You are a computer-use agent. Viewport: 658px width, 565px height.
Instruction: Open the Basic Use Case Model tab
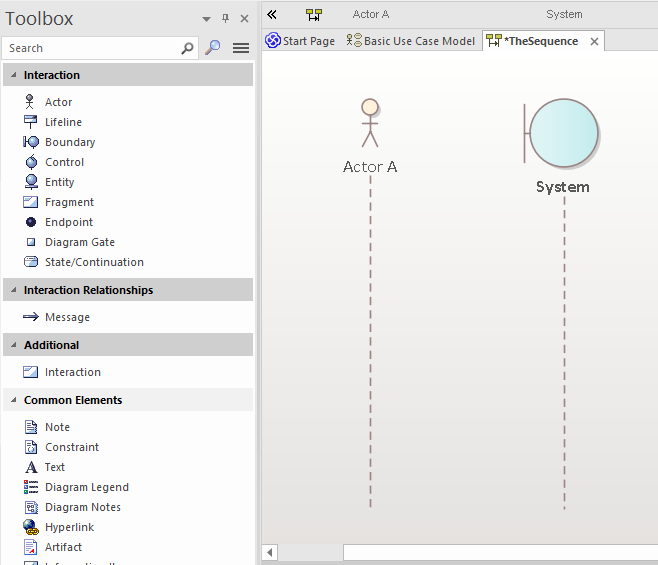(x=411, y=41)
